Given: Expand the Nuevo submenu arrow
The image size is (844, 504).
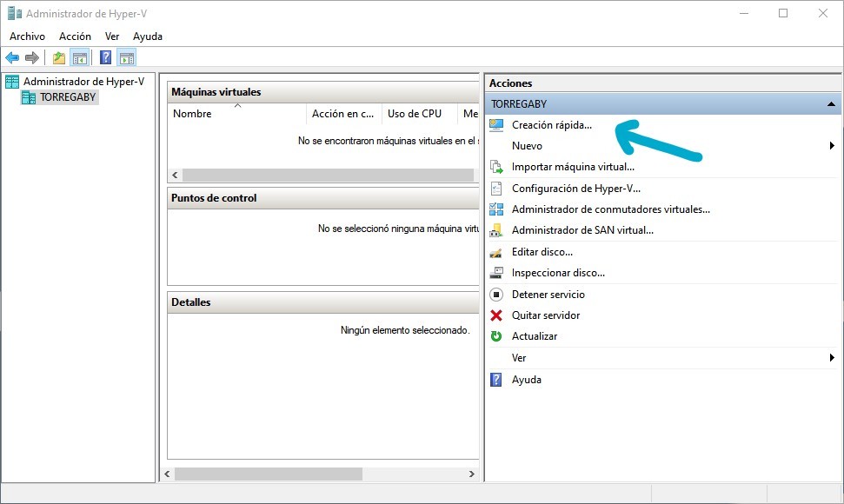Looking at the screenshot, I should click(x=832, y=146).
